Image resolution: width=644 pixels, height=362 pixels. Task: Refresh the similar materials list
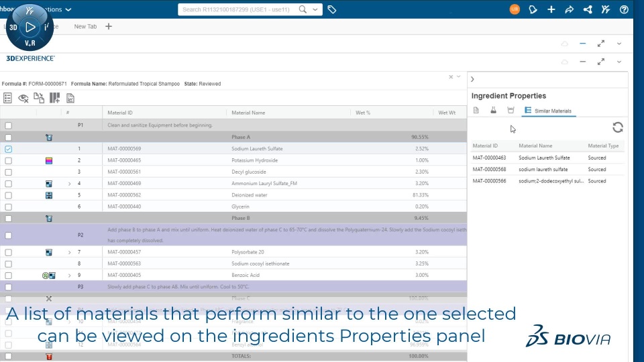tap(618, 127)
